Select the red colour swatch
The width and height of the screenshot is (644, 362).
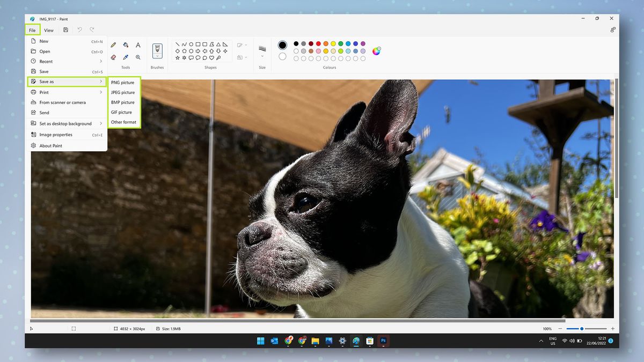pos(318,44)
